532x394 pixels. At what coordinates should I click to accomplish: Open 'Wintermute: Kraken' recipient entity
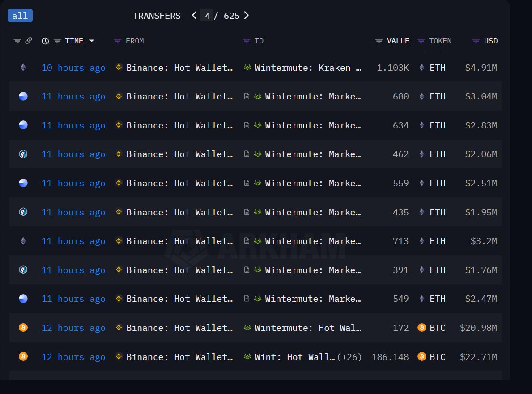tap(308, 68)
